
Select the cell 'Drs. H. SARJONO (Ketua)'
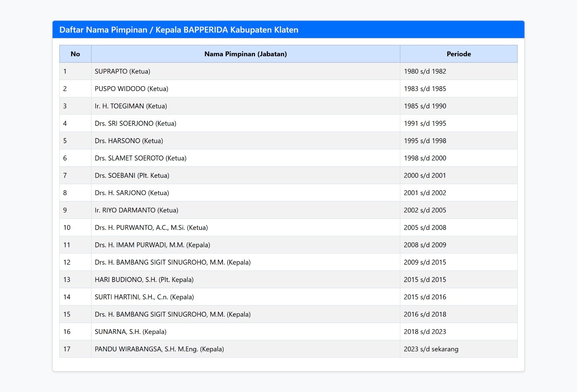tap(246, 193)
